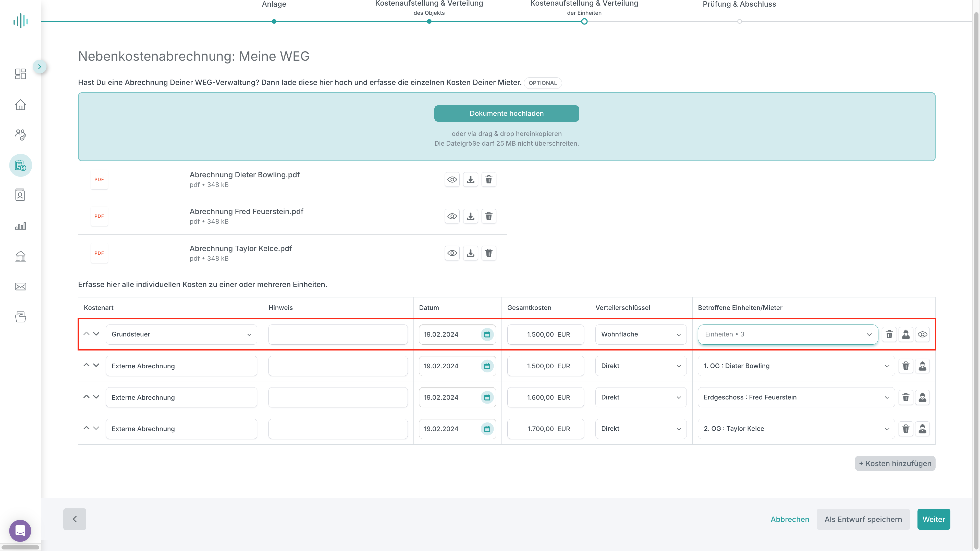Download Abrechnung Dieter Bowling.pdf
980x551 pixels.
(471, 180)
